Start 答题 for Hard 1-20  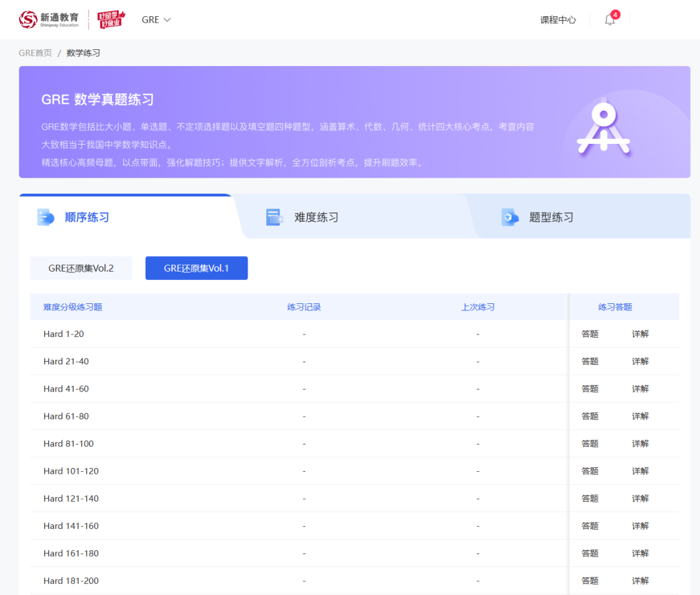pyautogui.click(x=590, y=334)
